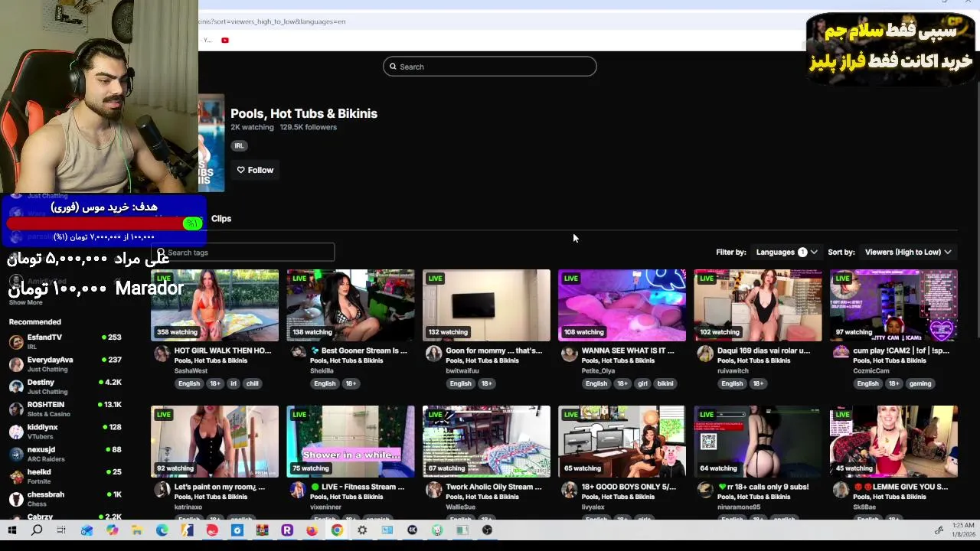The image size is (980, 551).
Task: Open Shekilla channel avatar
Action: point(298,353)
